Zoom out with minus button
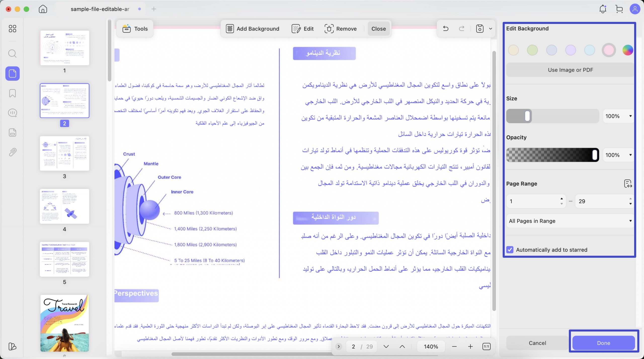This screenshot has height=359, width=644. [x=454, y=346]
